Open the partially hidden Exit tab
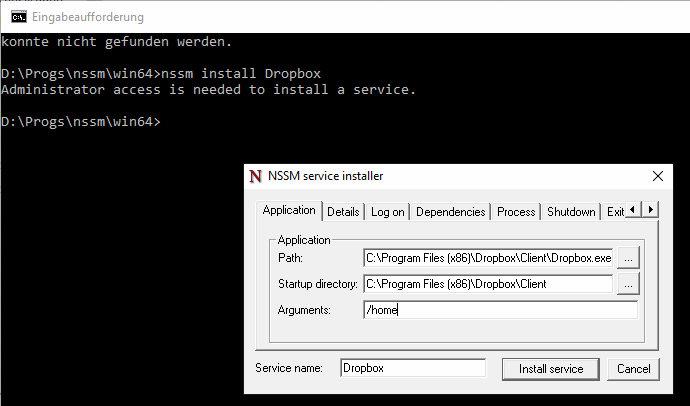 point(615,212)
